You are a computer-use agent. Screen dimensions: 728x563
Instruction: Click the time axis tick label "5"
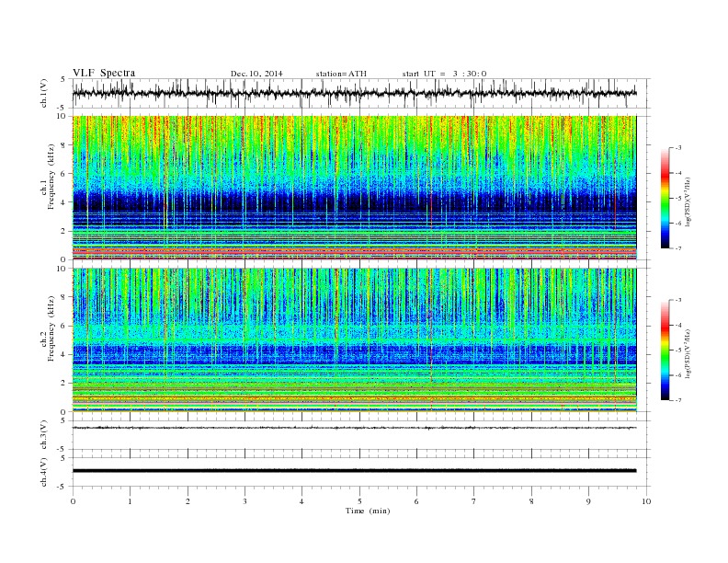coord(359,501)
